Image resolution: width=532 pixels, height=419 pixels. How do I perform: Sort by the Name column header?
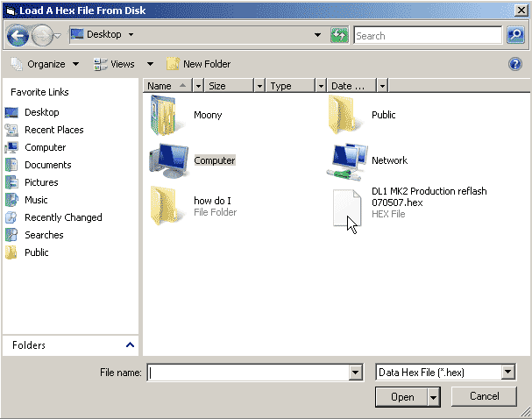[167, 86]
